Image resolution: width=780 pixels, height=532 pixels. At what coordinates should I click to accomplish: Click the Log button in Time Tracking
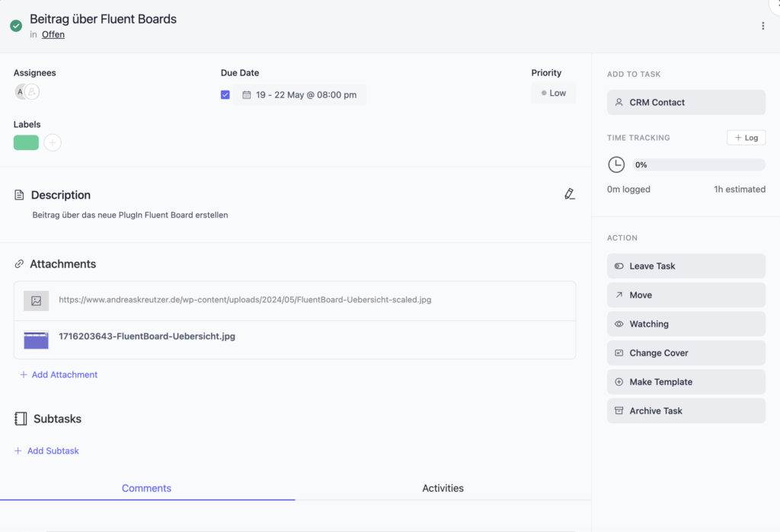click(746, 138)
